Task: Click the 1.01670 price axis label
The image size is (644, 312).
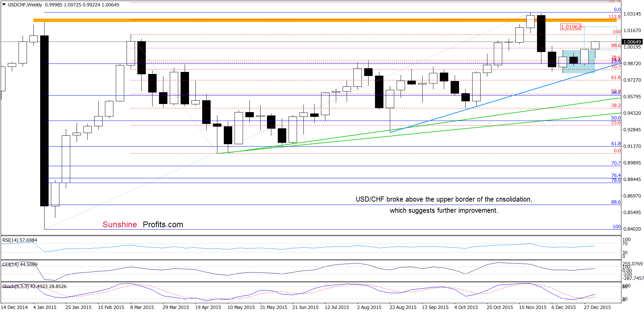Action: (632, 30)
